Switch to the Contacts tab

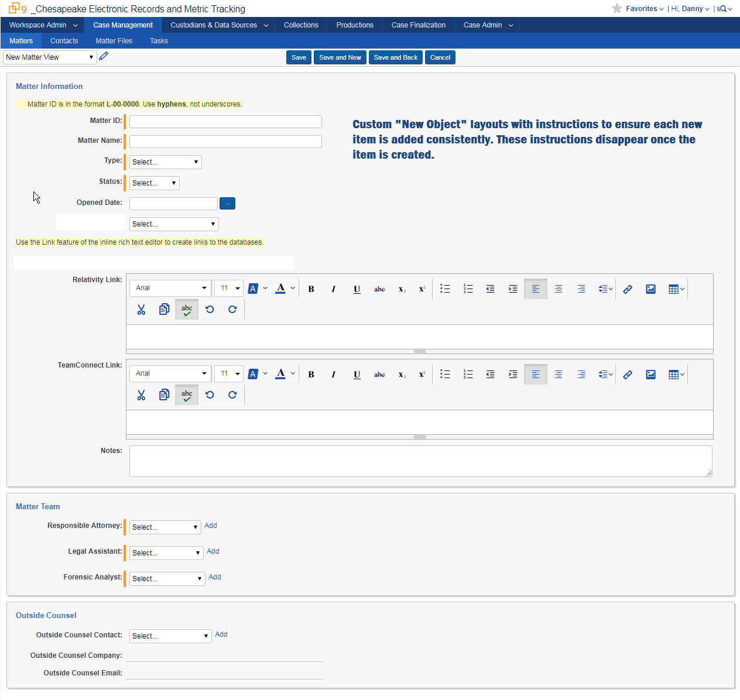pos(64,40)
